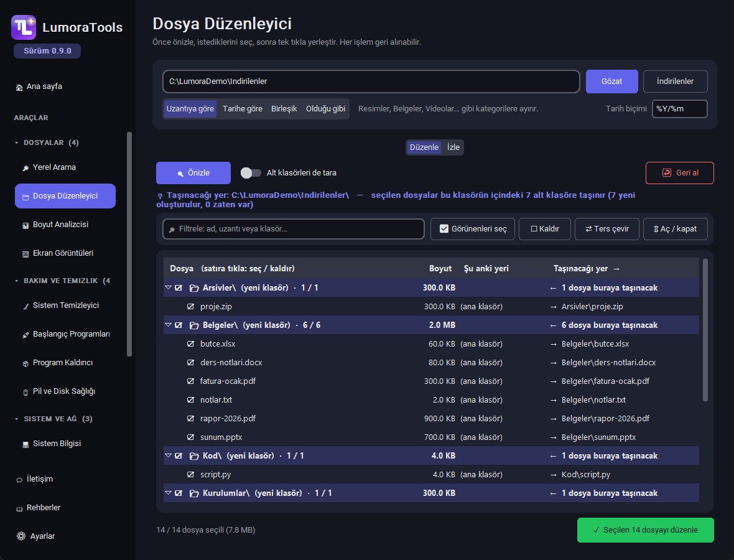Viewport: 734px width, 560px height.
Task: Open Program Kaldırıcı package icon
Action: click(x=26, y=363)
